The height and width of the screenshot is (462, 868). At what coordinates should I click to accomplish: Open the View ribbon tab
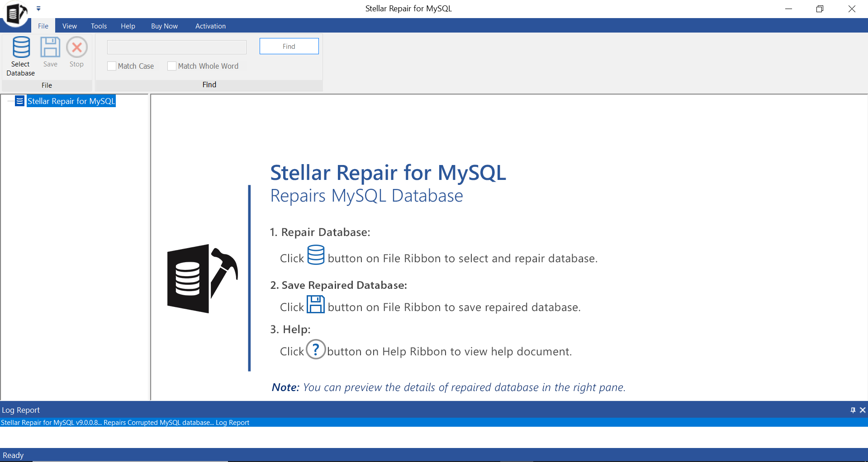(x=70, y=26)
